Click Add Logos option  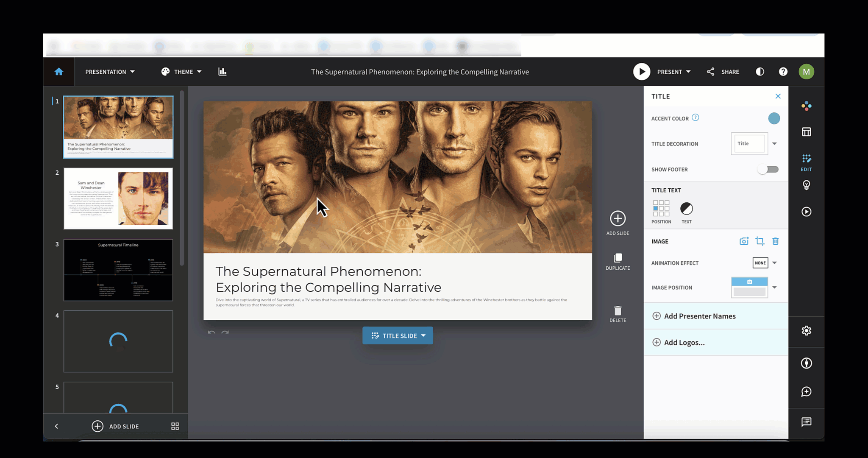[x=716, y=342]
